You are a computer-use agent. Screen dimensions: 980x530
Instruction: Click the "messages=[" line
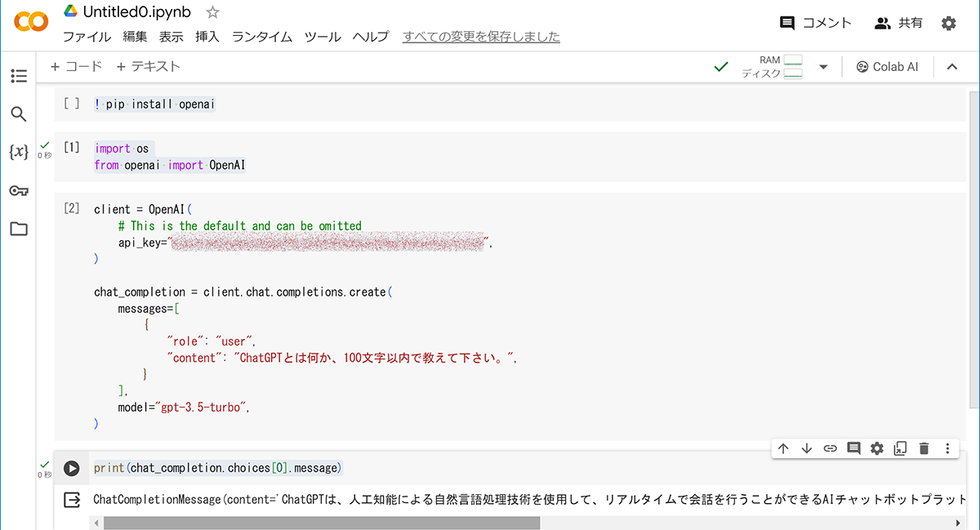click(x=149, y=308)
